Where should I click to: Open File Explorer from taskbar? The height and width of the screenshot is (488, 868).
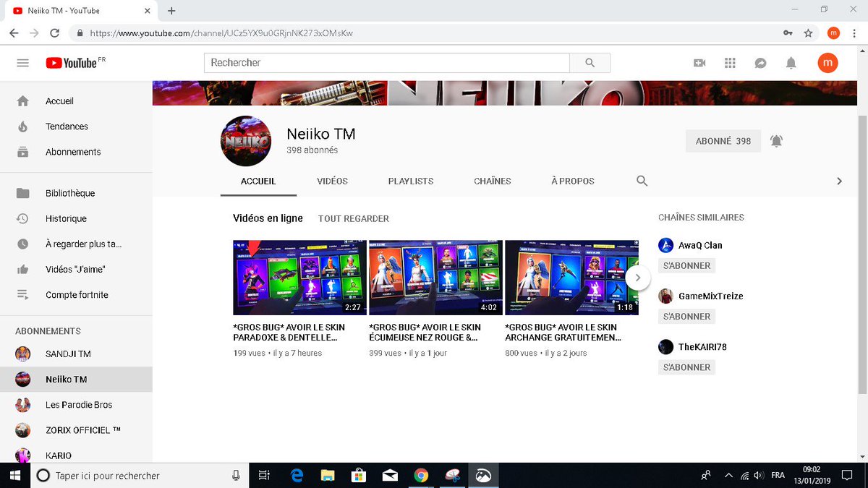(328, 475)
